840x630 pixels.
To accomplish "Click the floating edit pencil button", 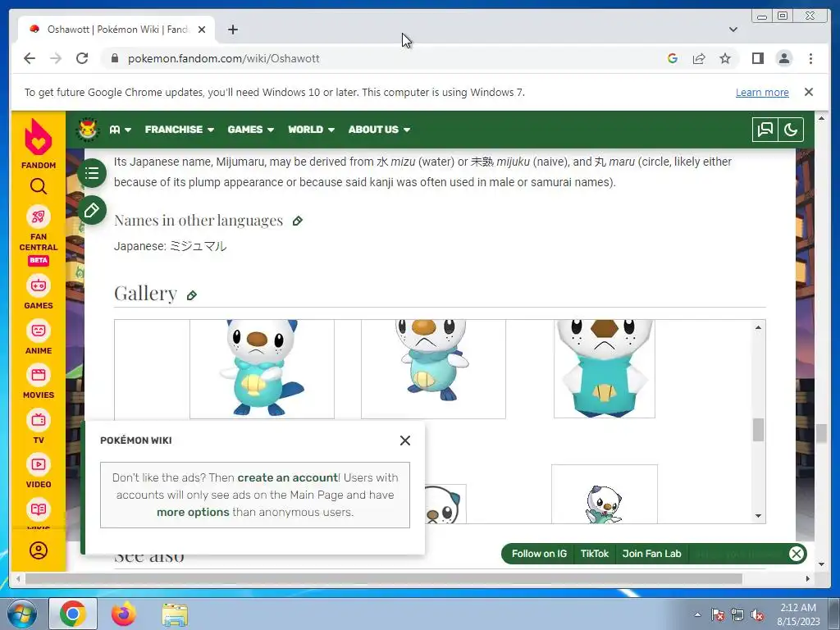I will point(92,210).
